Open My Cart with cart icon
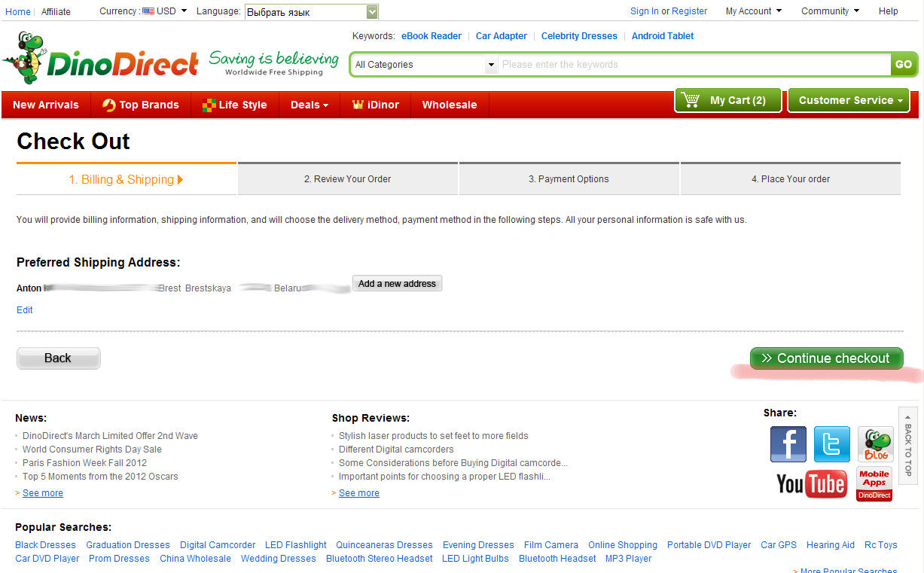This screenshot has width=924, height=573. click(x=727, y=100)
